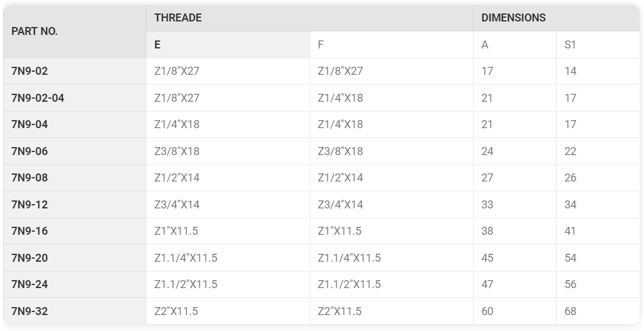Click E thread Z1.1/2"X11.5 cell
644x331 pixels.
click(x=228, y=284)
